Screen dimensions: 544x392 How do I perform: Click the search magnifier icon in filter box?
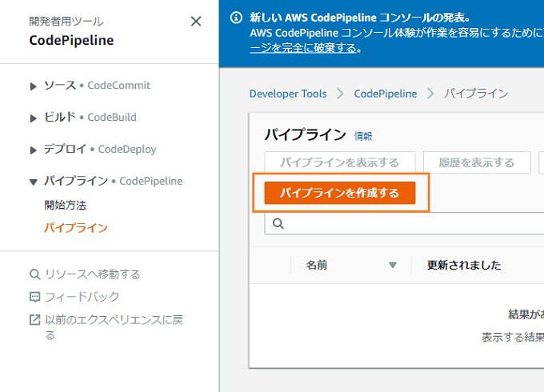[278, 224]
